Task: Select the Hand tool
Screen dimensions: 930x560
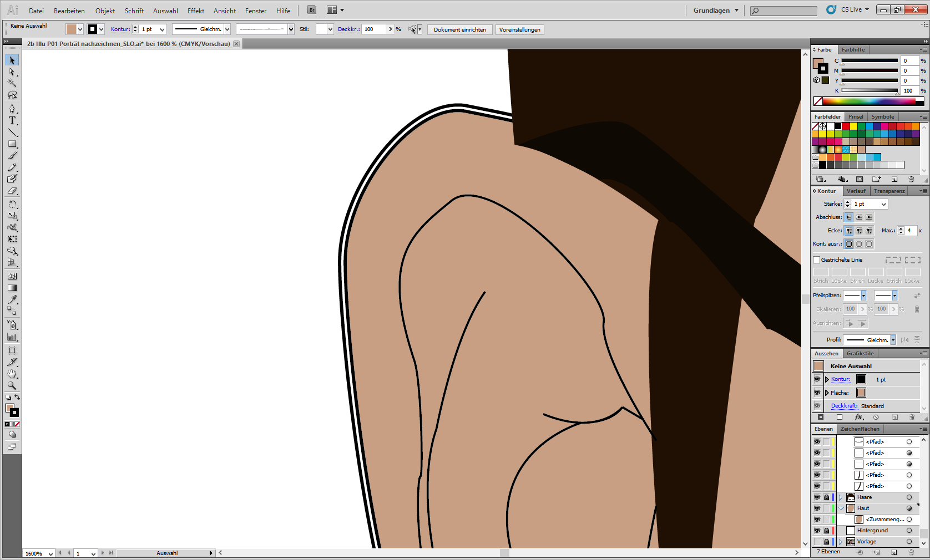Action: pyautogui.click(x=12, y=373)
